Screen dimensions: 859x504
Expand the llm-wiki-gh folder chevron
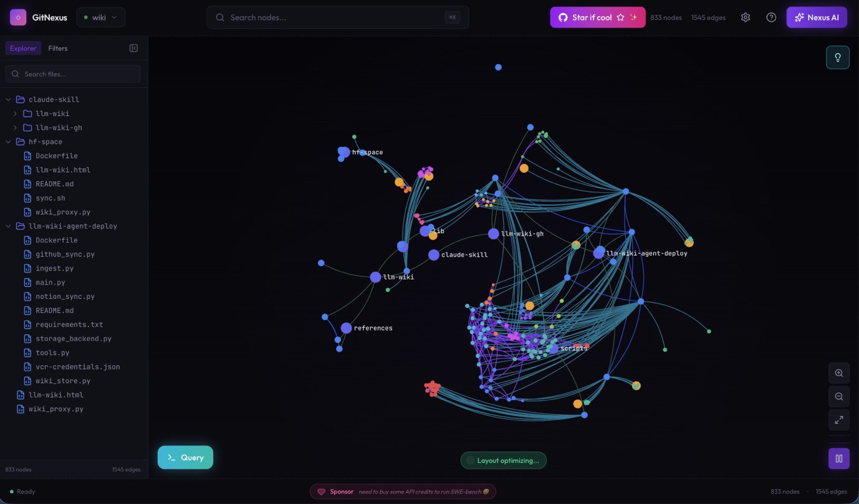15,128
